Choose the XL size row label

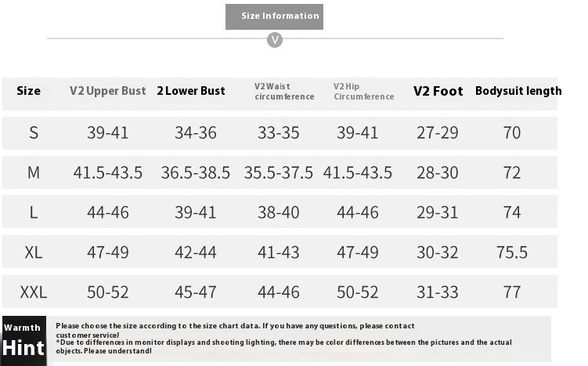34,252
